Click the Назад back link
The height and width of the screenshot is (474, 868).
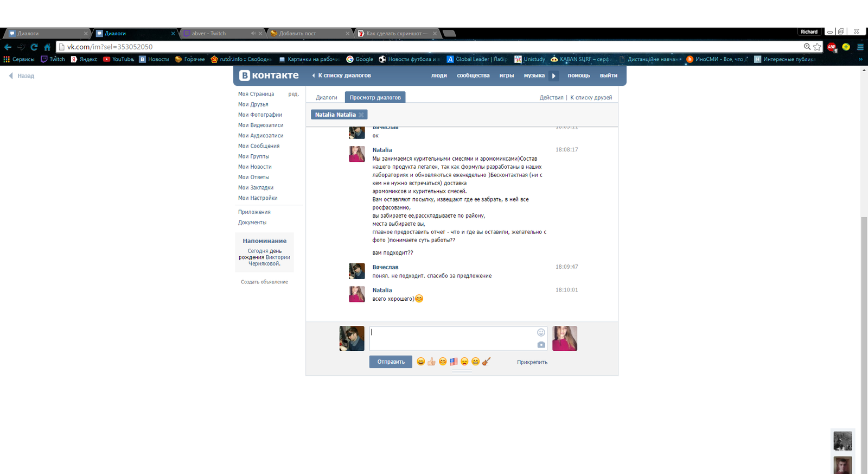tap(22, 76)
